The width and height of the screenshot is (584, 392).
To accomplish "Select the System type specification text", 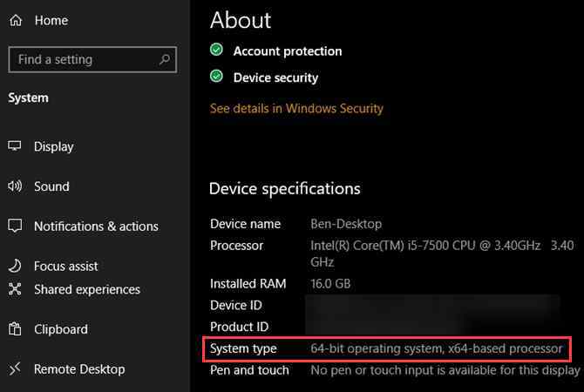I will click(436, 348).
